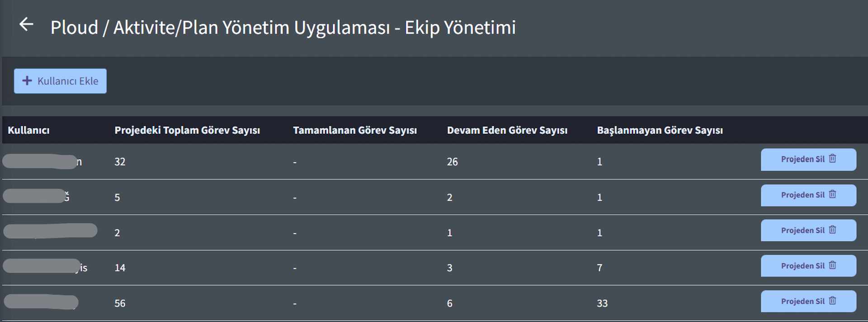Click trash icon in the 5-task row
Image resolution: width=868 pixels, height=322 pixels.
point(832,194)
